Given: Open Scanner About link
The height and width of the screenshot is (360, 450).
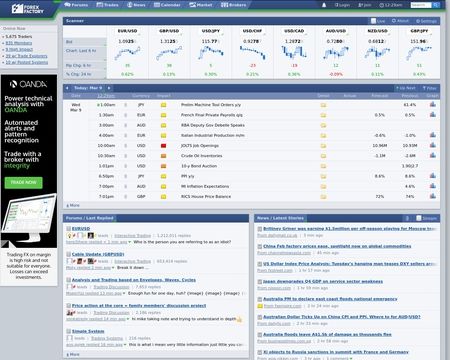Looking at the screenshot, I should coord(400,21).
